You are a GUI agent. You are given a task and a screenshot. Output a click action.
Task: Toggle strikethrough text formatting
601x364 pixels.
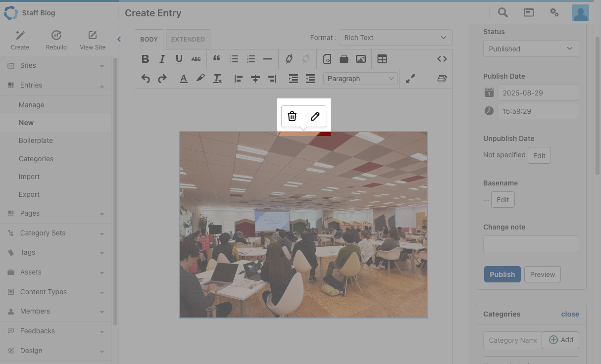(x=196, y=59)
